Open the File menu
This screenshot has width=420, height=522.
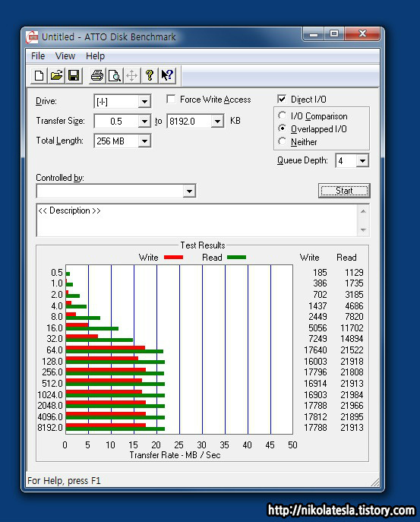(x=38, y=56)
